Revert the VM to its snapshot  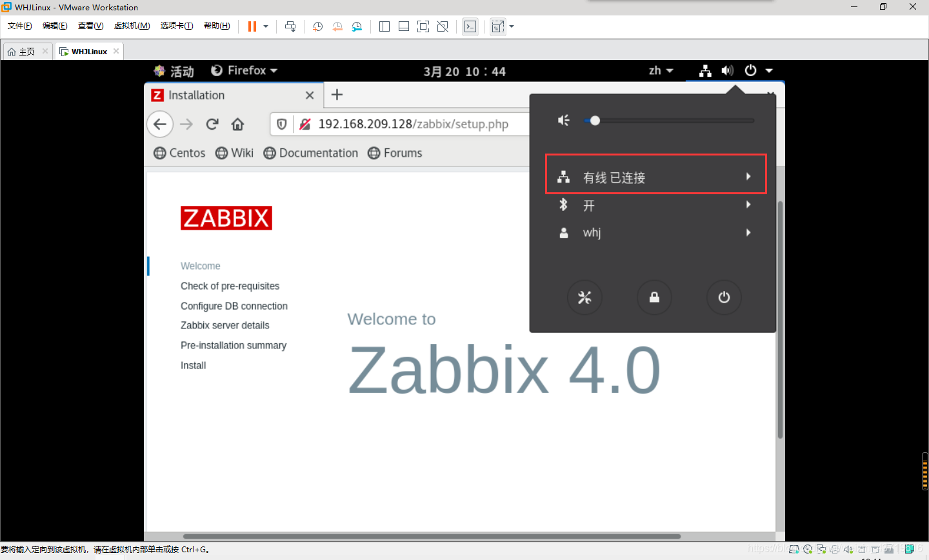(x=337, y=26)
